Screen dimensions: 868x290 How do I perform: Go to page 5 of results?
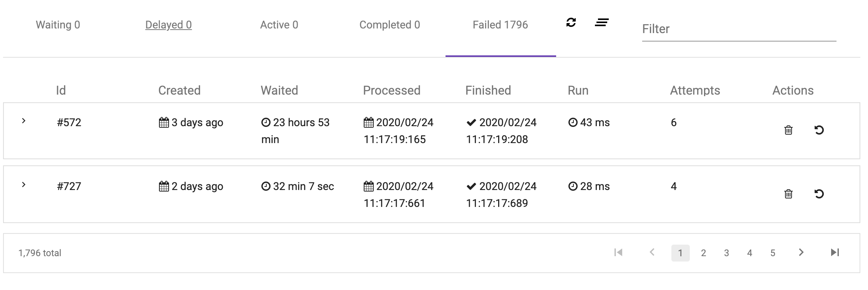773,253
